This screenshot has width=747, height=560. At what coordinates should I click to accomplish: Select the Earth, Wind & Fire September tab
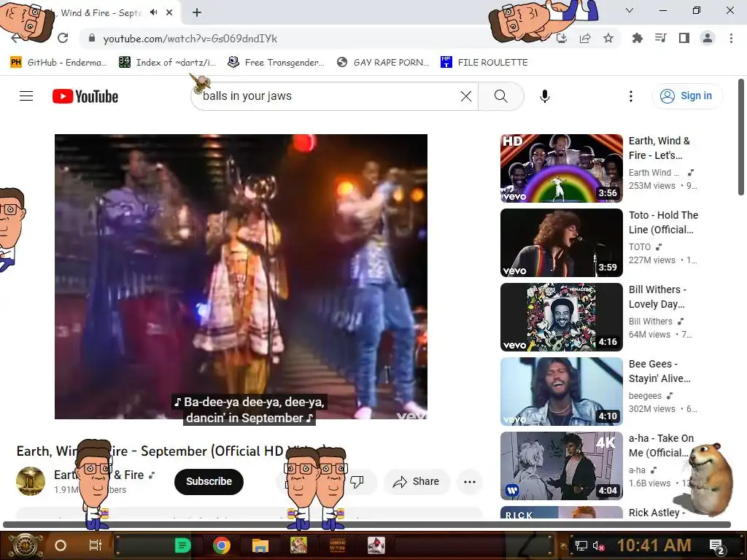tap(101, 13)
